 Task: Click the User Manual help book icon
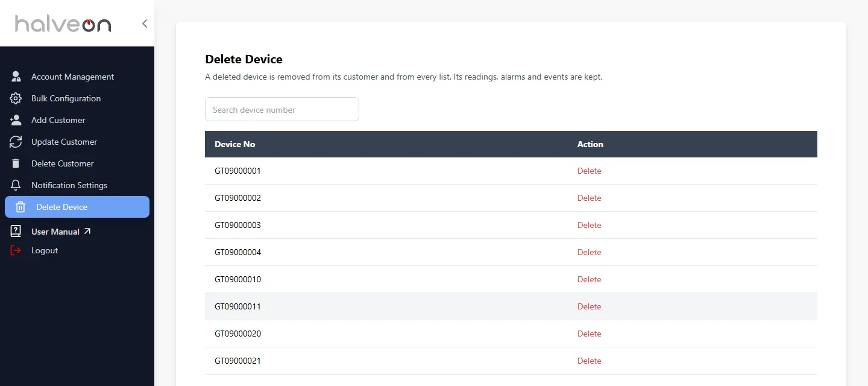point(16,232)
